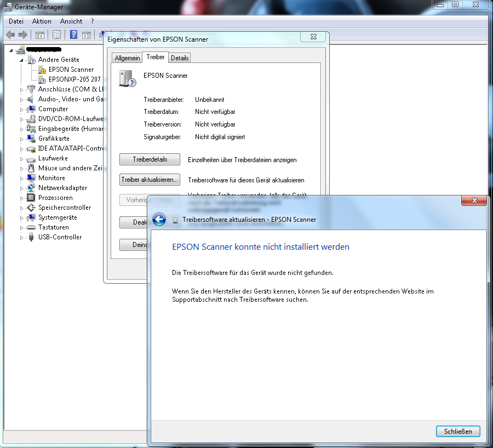Screen dimensions: 493x448
Task: Switch to the Allgemein tab
Action: coord(127,58)
